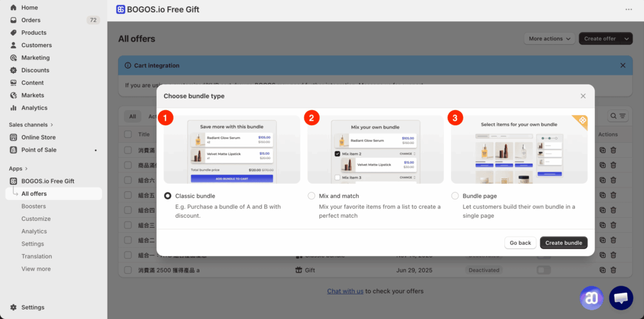The height and width of the screenshot is (319, 644).
Task: Click the Mix your own bundle preview image
Action: [x=376, y=149]
